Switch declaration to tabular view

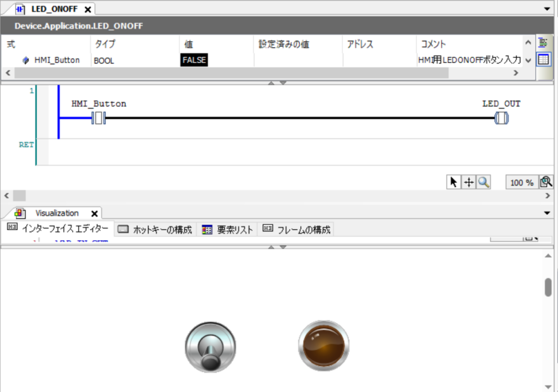click(x=543, y=59)
